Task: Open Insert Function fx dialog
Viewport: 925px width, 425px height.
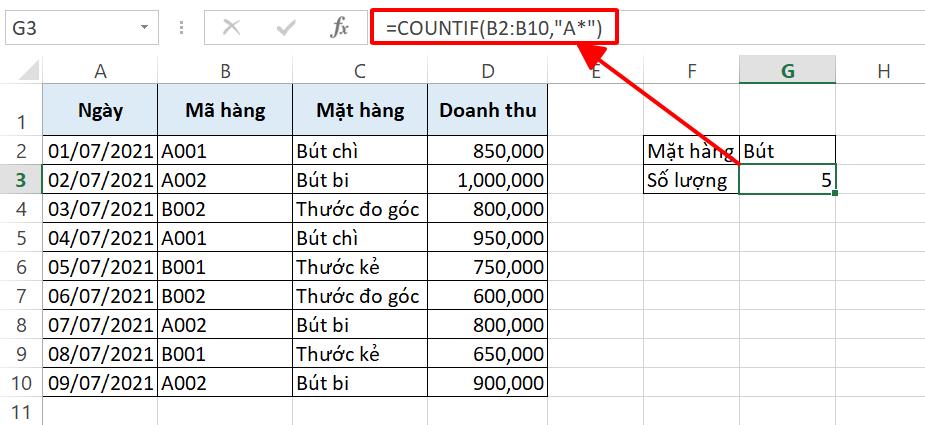Action: (339, 28)
